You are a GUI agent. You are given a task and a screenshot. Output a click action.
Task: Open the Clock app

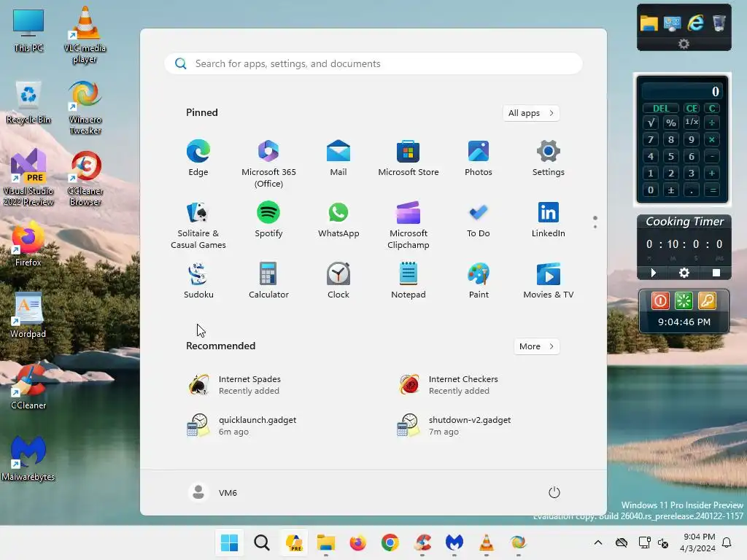pyautogui.click(x=338, y=281)
